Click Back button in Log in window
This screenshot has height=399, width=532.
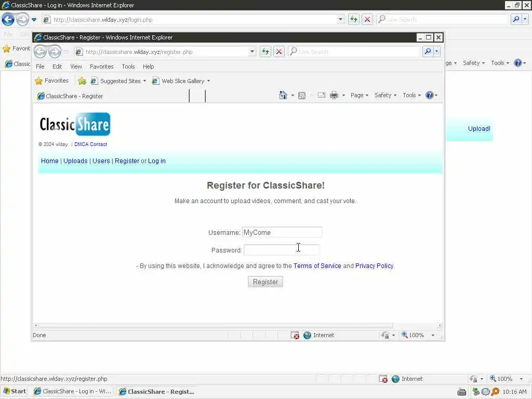[8, 19]
